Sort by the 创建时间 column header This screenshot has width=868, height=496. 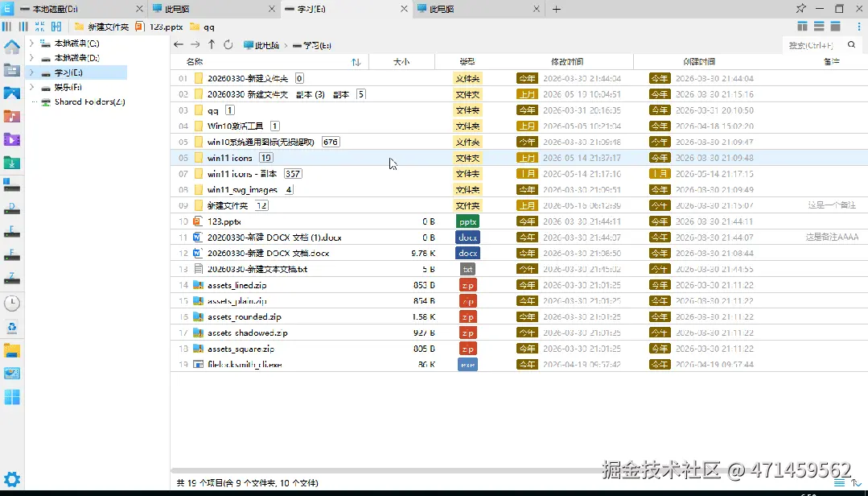[x=699, y=62]
